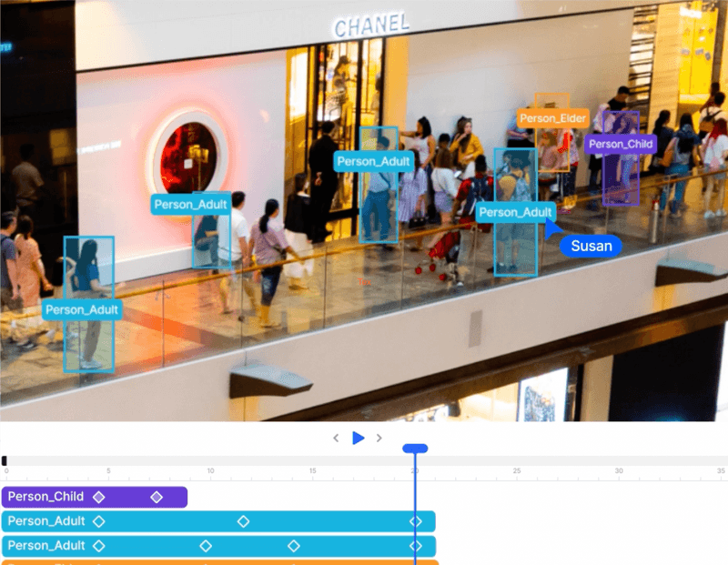
Task: Click the Person_Adult label on the second cyan track
Action: (x=45, y=546)
